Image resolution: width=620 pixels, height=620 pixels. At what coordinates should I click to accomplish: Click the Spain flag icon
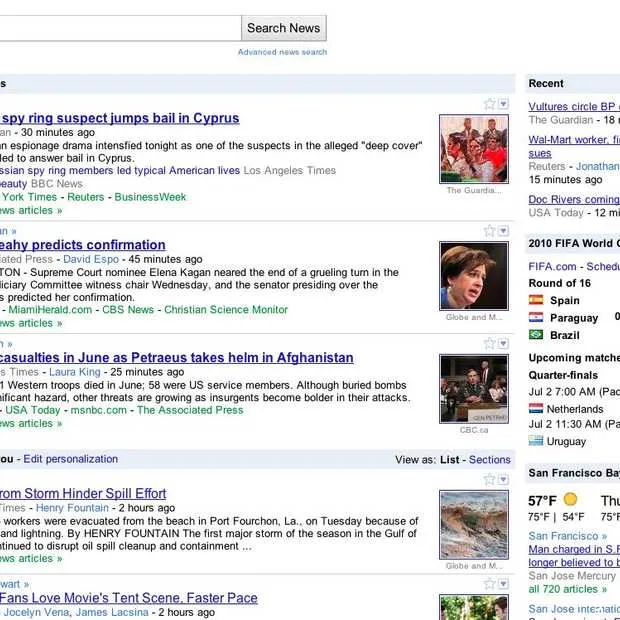(536, 300)
